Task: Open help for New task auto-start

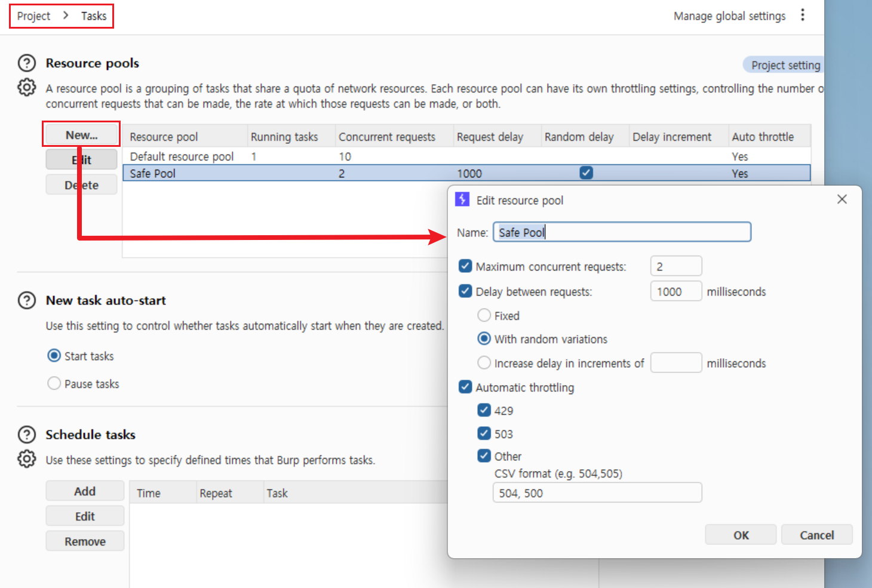Action: (27, 300)
